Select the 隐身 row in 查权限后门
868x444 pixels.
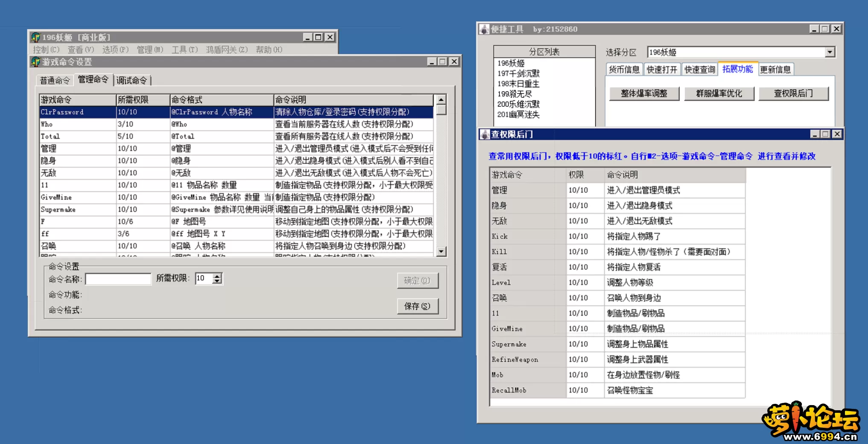click(x=618, y=206)
